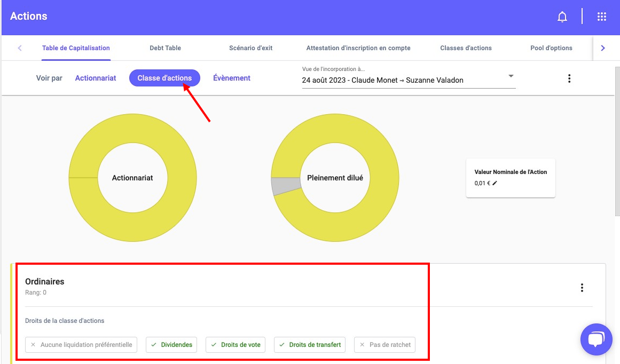Open the apps grid menu

602,17
